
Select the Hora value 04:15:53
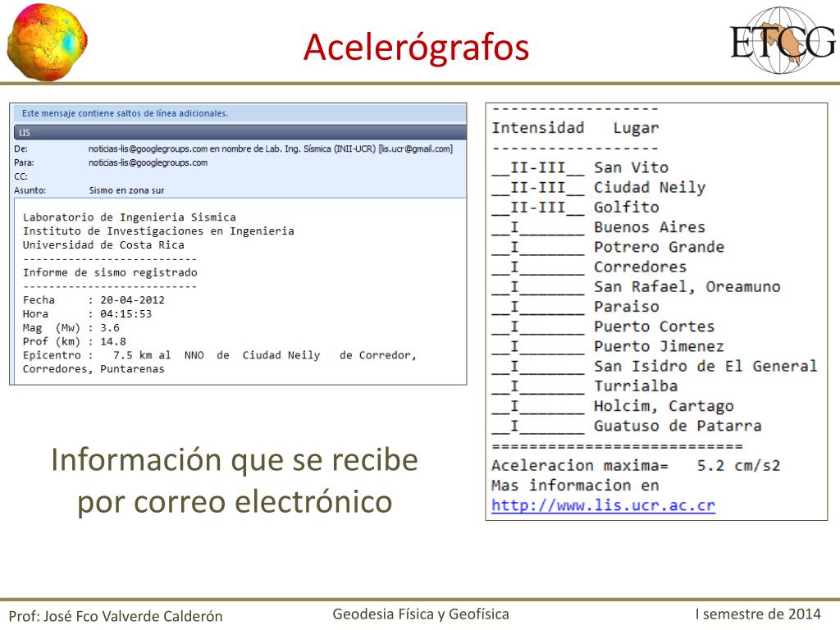coord(126,314)
